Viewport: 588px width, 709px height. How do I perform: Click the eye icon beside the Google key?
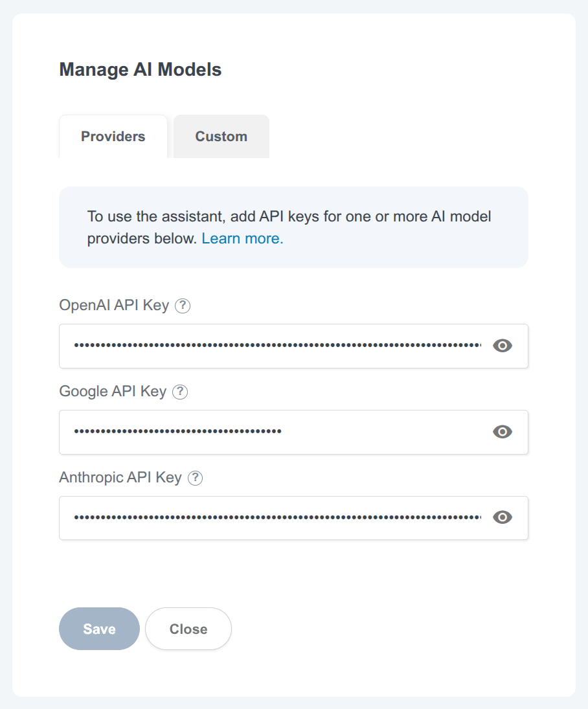point(502,432)
